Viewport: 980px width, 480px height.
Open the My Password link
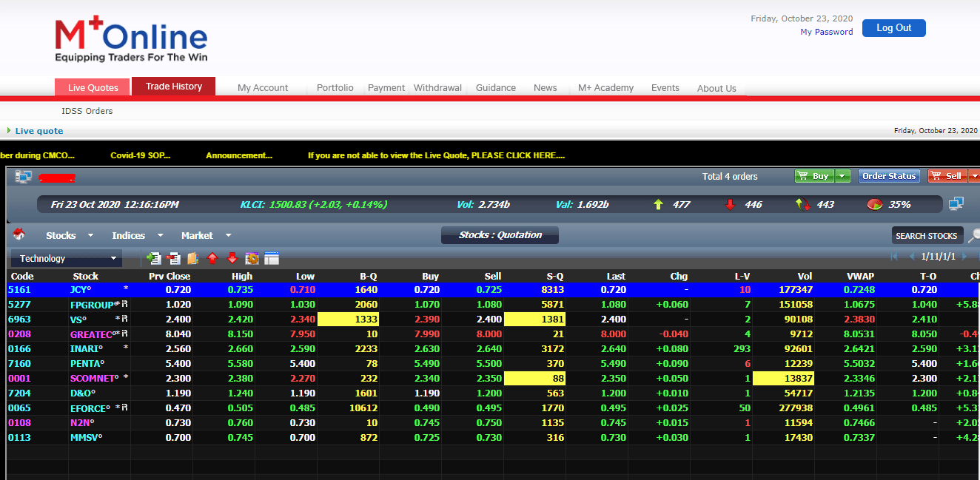click(x=827, y=32)
